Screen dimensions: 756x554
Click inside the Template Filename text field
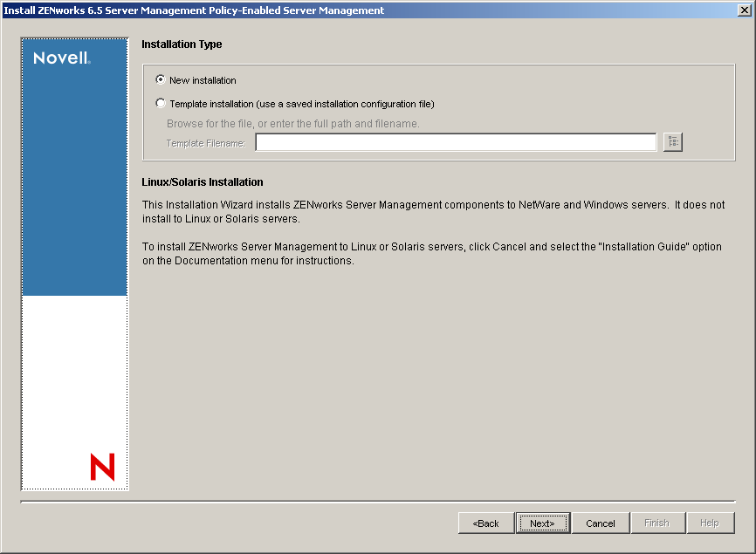pyautogui.click(x=454, y=141)
